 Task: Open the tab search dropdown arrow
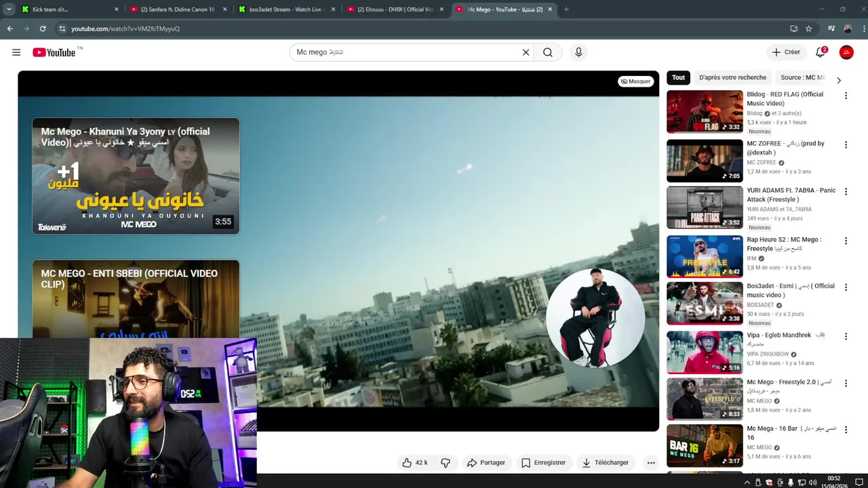pos(9,9)
